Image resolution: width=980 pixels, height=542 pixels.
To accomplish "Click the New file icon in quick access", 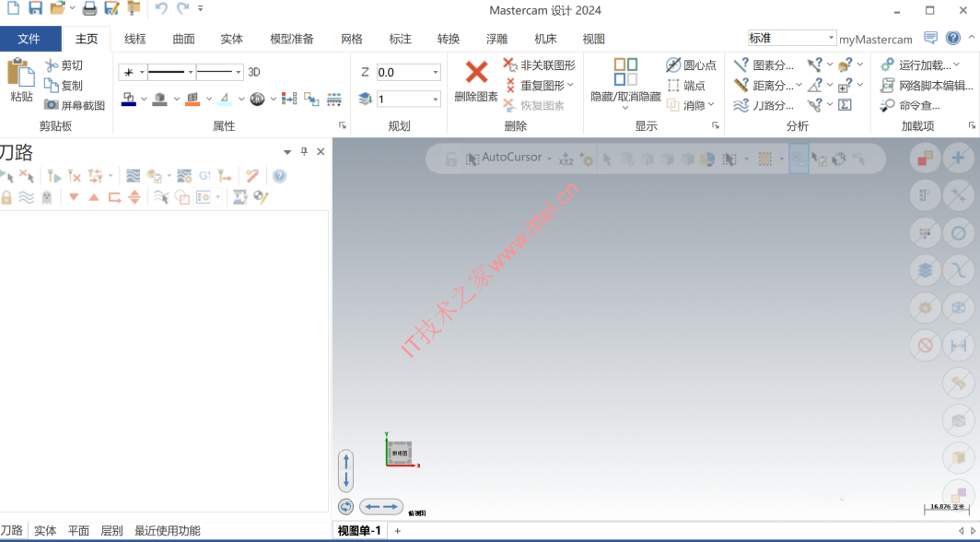I will 13,8.
